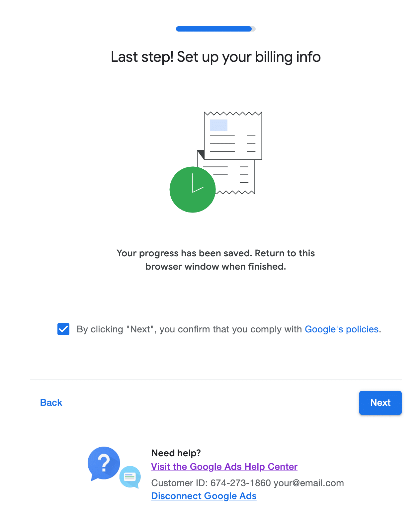This screenshot has height=519, width=420.
Task: Click the blue question mark help bubble
Action: click(104, 463)
